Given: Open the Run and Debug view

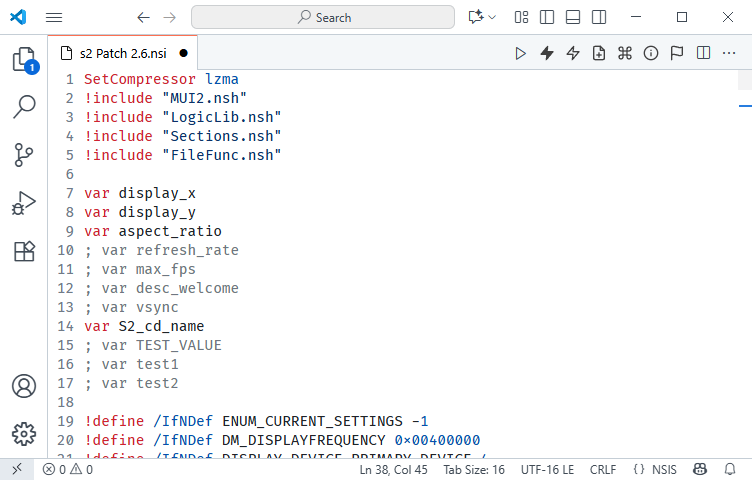Looking at the screenshot, I should point(24,203).
